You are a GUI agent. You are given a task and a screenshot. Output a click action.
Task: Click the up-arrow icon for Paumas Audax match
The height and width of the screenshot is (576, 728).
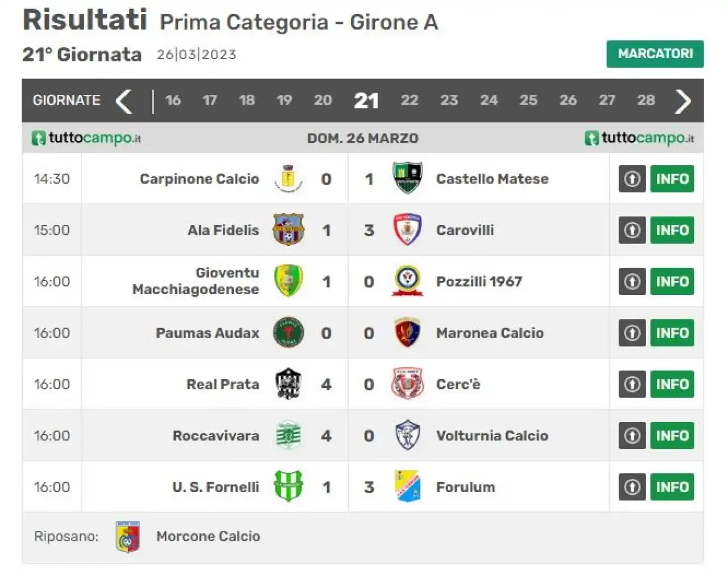pos(632,333)
